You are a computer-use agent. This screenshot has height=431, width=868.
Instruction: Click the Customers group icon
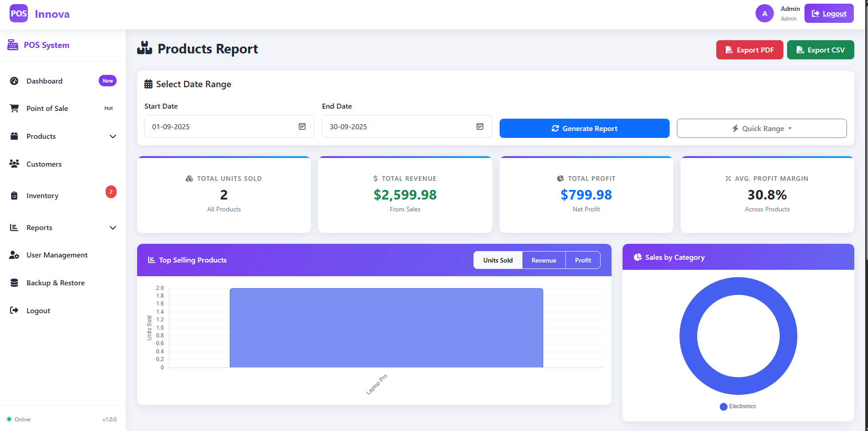pos(14,163)
